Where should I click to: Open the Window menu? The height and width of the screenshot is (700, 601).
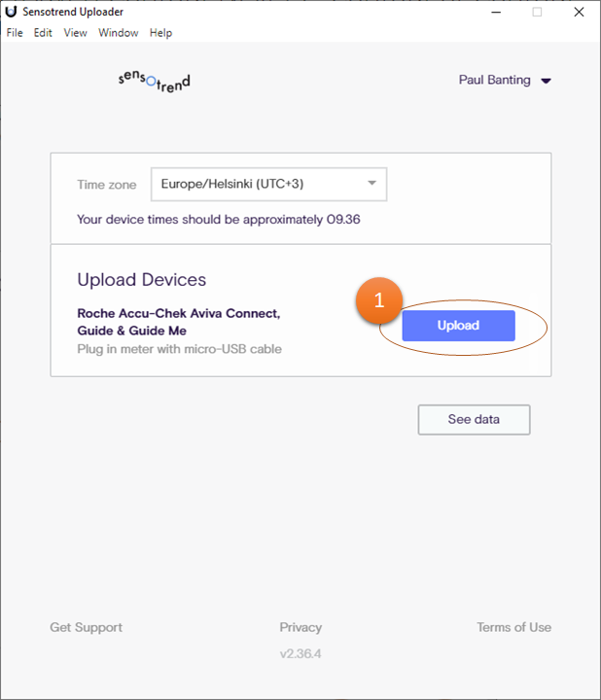coord(119,33)
